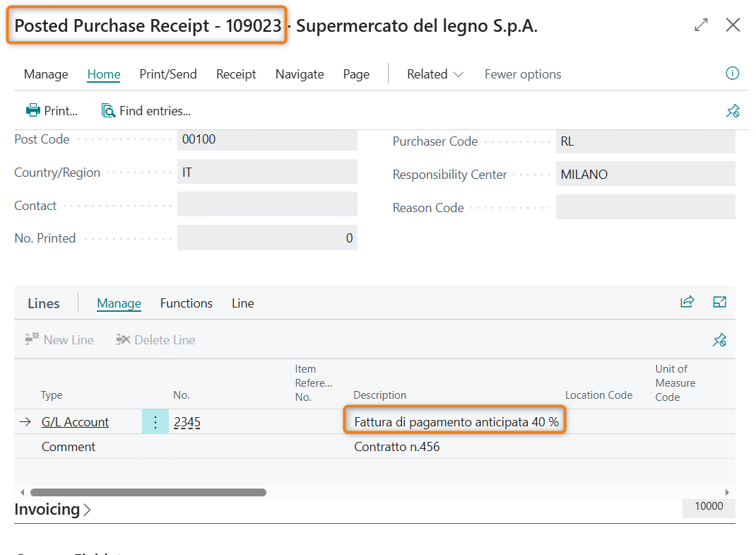Select the Functions menu in Lines
Screen dimensions: 756x555
point(186,303)
